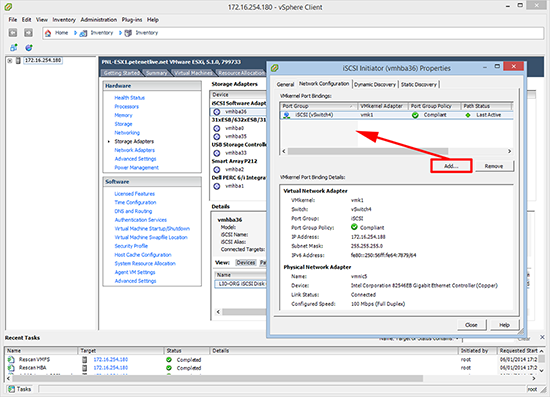This screenshot has width=550, height=397.
Task: Click the Tasks icon in status bar
Action: pyautogui.click(x=12, y=389)
